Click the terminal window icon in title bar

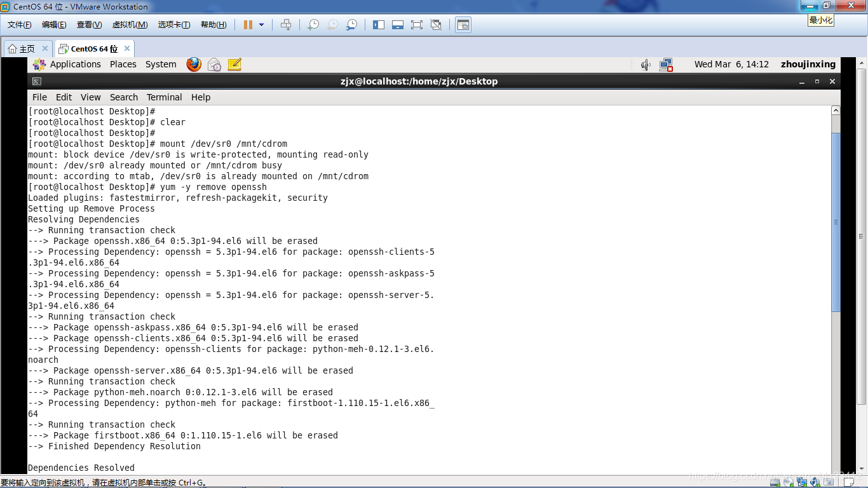click(37, 81)
